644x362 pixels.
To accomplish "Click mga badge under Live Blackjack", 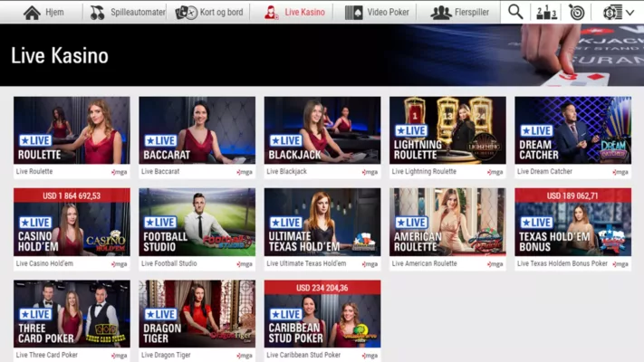I will [370, 172].
